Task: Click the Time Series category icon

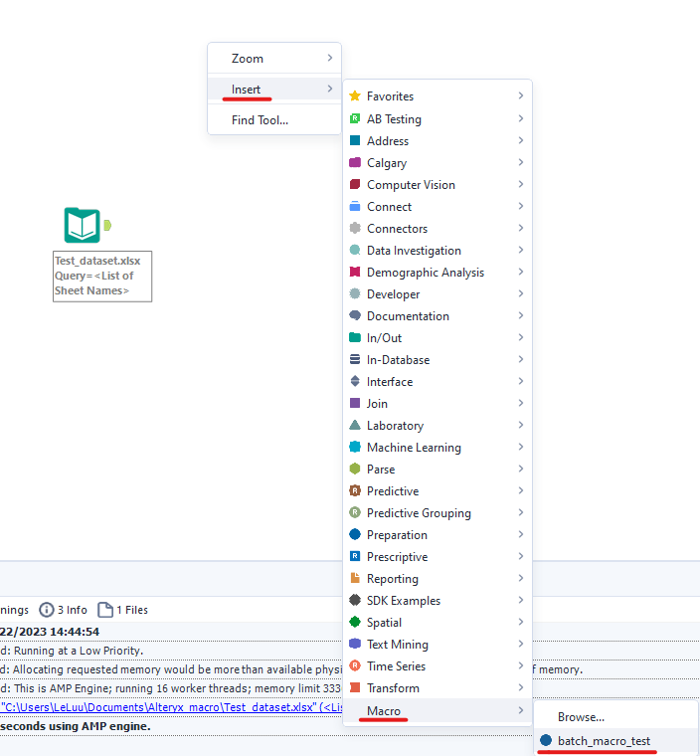Action: pos(355,665)
